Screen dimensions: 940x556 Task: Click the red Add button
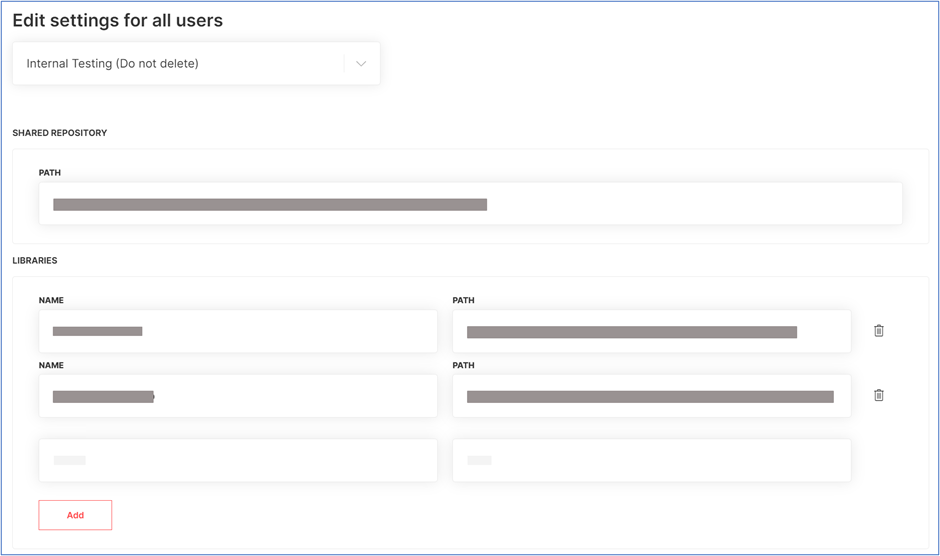click(75, 515)
